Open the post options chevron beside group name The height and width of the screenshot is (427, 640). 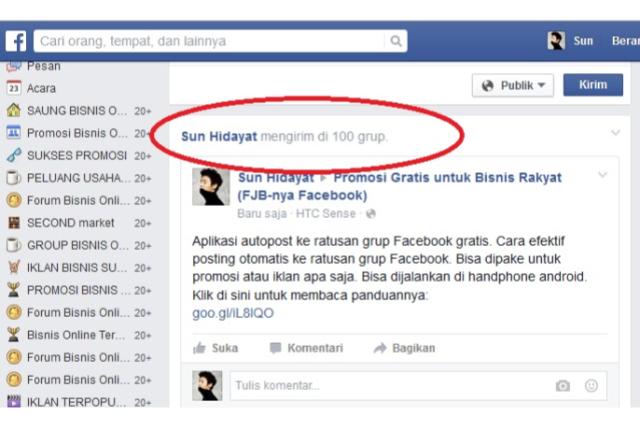pyautogui.click(x=602, y=175)
